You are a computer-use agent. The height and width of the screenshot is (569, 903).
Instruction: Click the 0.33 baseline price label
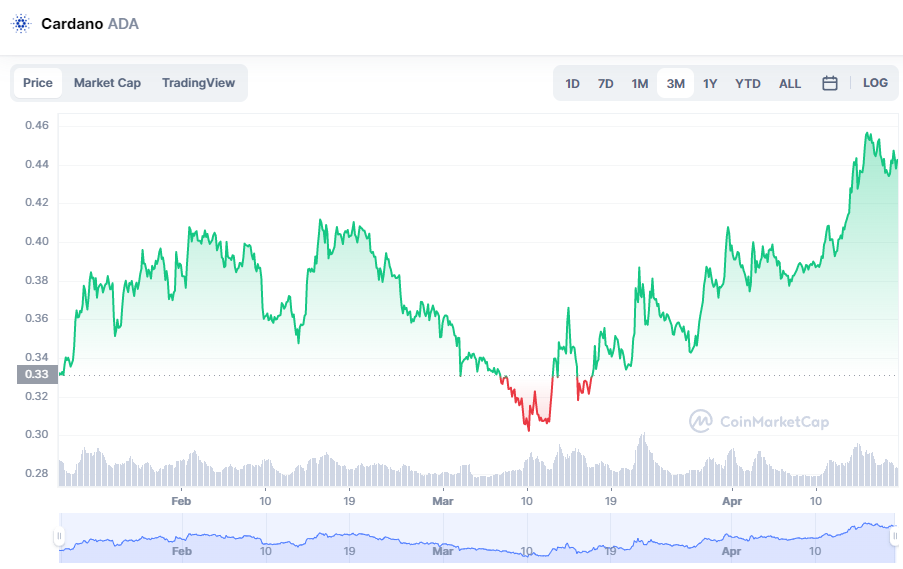(x=37, y=374)
